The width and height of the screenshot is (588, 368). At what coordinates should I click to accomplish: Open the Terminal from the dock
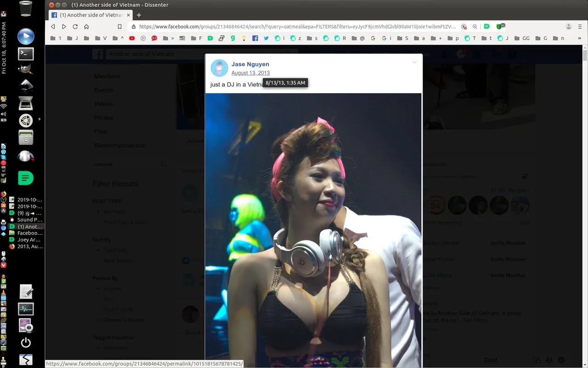pos(26,54)
